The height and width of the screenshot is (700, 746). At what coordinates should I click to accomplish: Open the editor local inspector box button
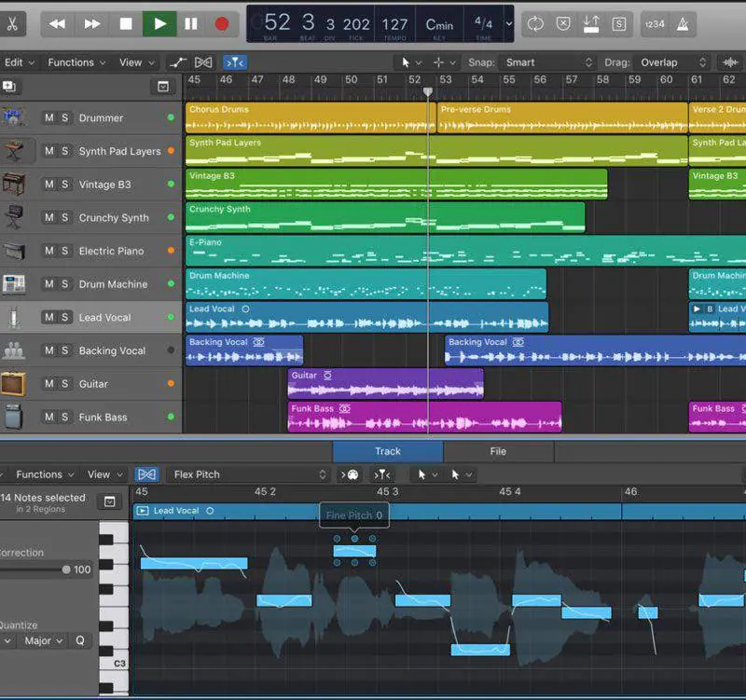(109, 501)
